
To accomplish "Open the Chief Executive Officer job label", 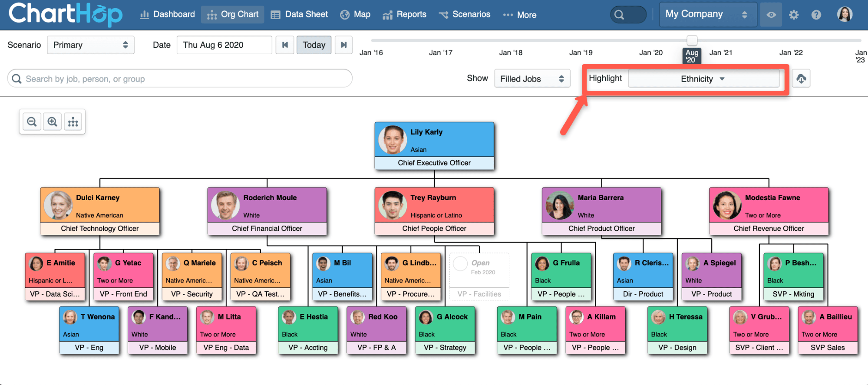I will [434, 163].
